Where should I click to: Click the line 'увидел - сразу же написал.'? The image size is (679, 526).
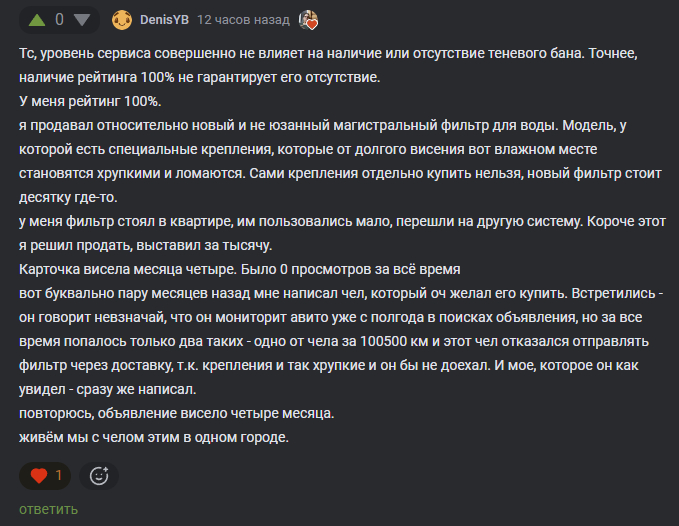click(107, 389)
